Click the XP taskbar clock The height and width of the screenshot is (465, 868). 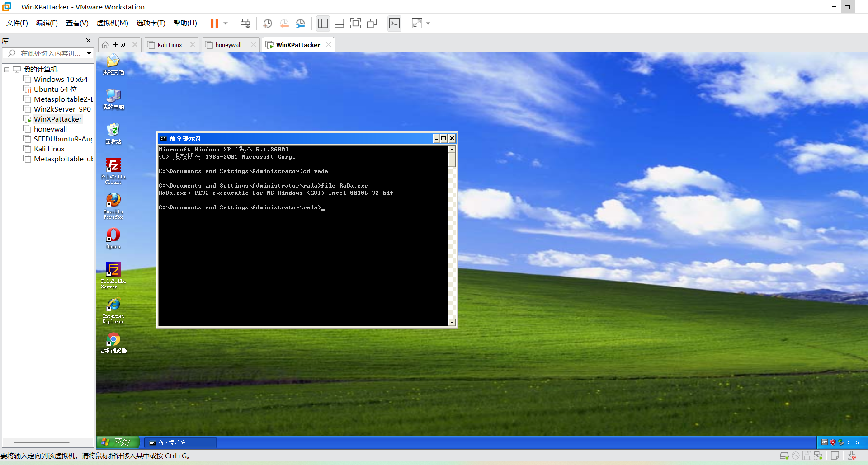click(x=854, y=443)
